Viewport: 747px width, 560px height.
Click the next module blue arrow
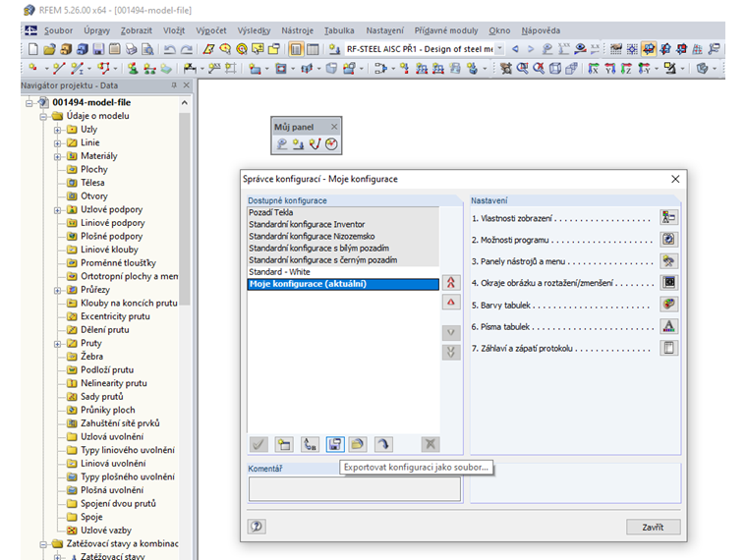pyautogui.click(x=531, y=48)
